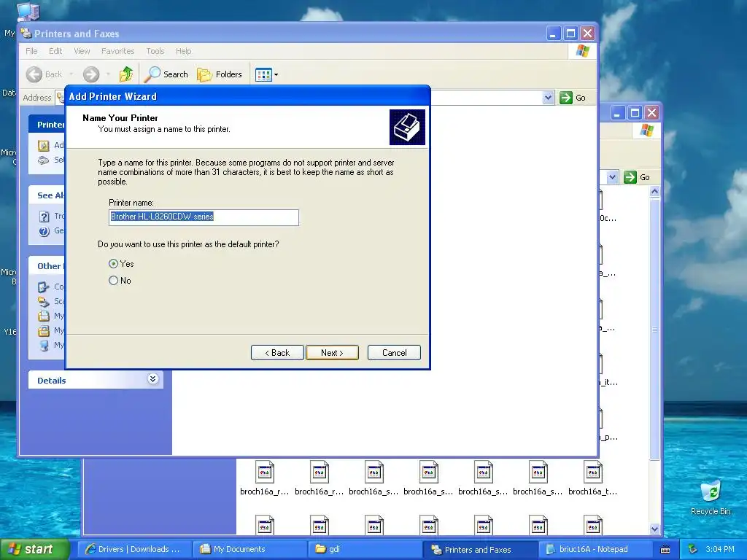Click the Up folder toolbar icon
The width and height of the screenshot is (747, 560).
pos(126,74)
